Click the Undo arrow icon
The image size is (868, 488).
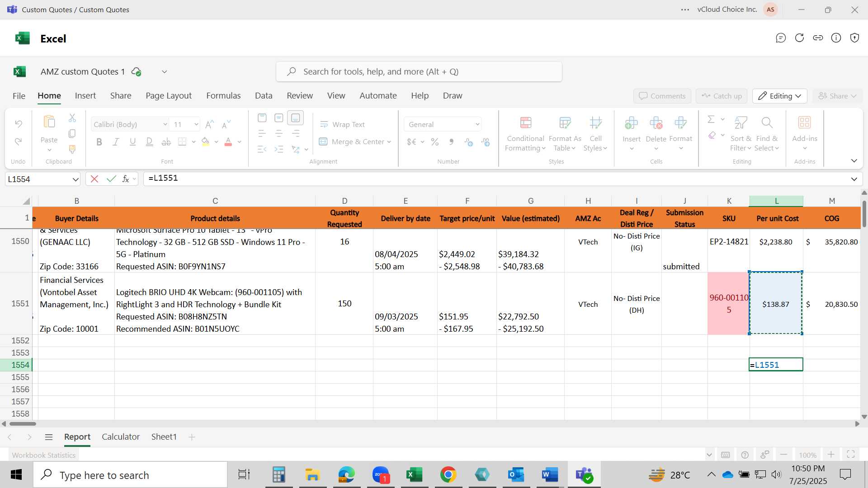19,123
